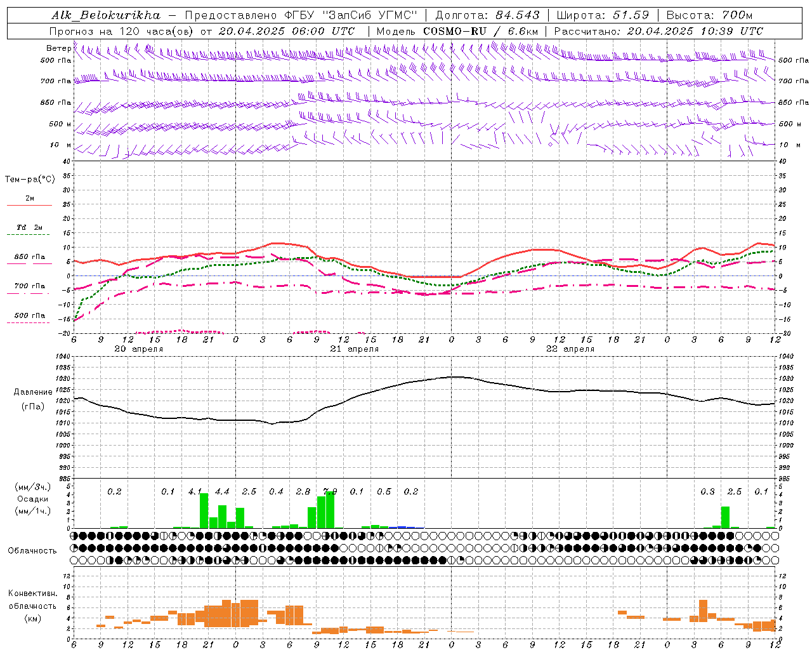Click the 0.5 precipitation total value
812x650 pixels.
coord(384,491)
